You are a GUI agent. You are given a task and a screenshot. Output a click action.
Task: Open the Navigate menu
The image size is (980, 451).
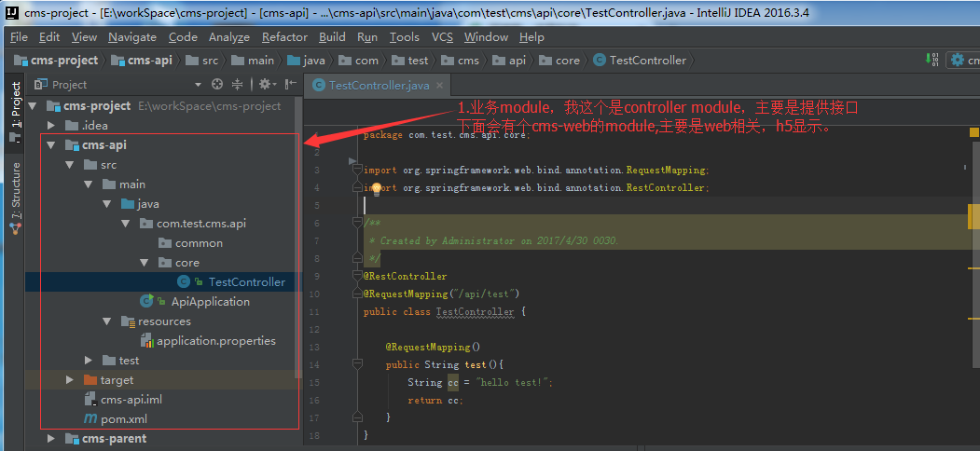click(132, 37)
